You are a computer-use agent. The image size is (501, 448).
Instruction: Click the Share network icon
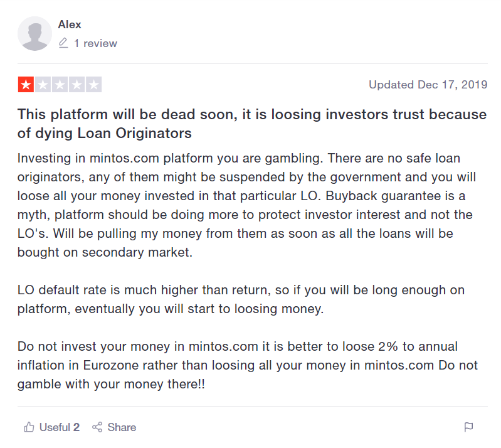coord(97,427)
